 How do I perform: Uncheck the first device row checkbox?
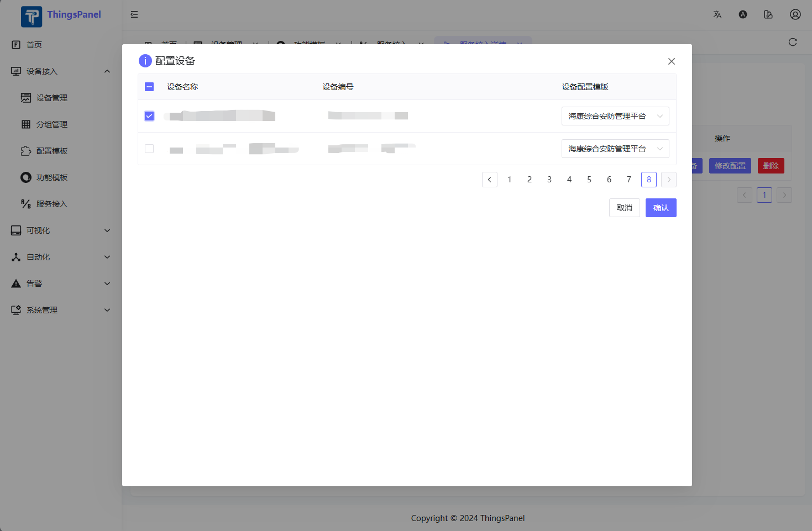pos(149,116)
